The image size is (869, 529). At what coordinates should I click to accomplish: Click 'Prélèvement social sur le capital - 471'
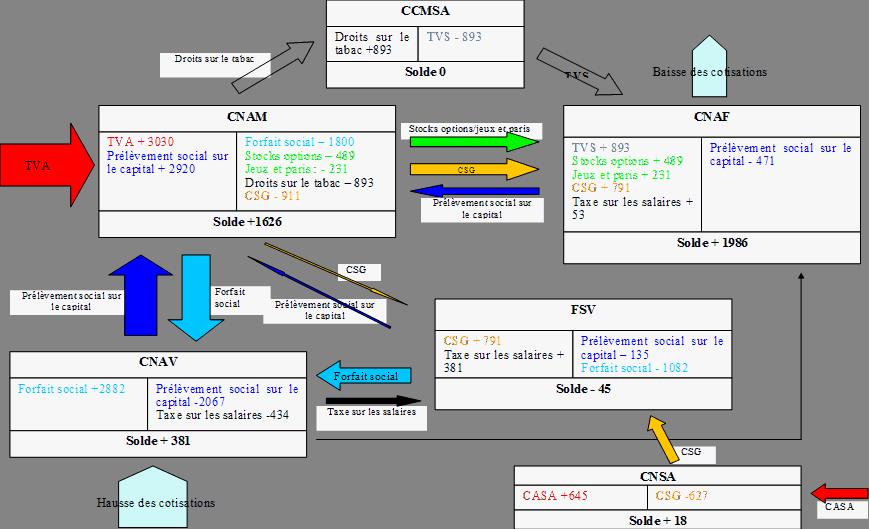780,155
